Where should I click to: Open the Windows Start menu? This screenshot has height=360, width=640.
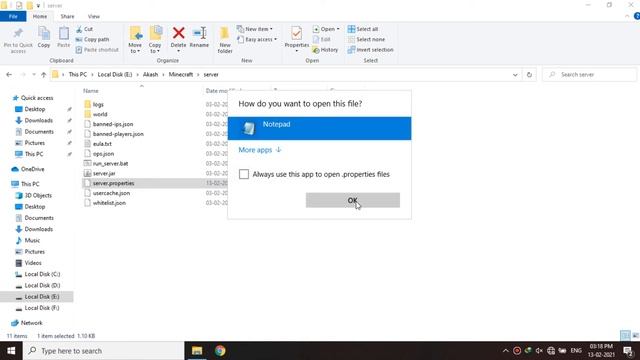(11, 351)
